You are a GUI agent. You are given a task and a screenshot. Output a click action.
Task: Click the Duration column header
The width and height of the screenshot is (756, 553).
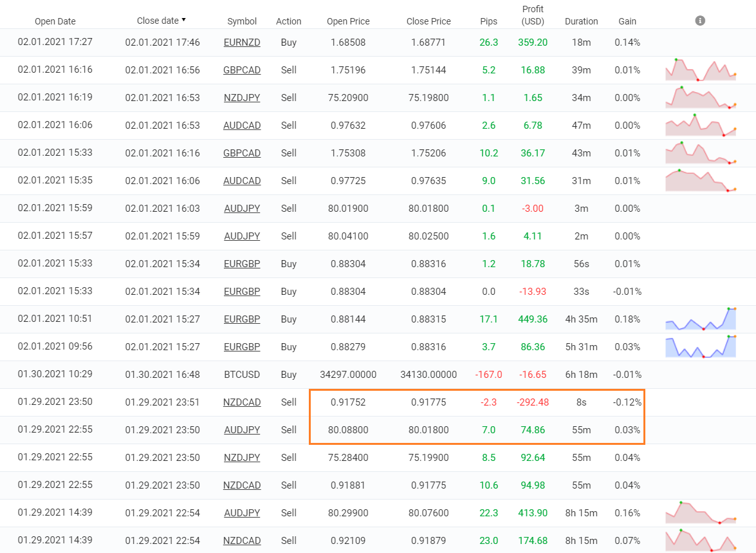(x=581, y=21)
